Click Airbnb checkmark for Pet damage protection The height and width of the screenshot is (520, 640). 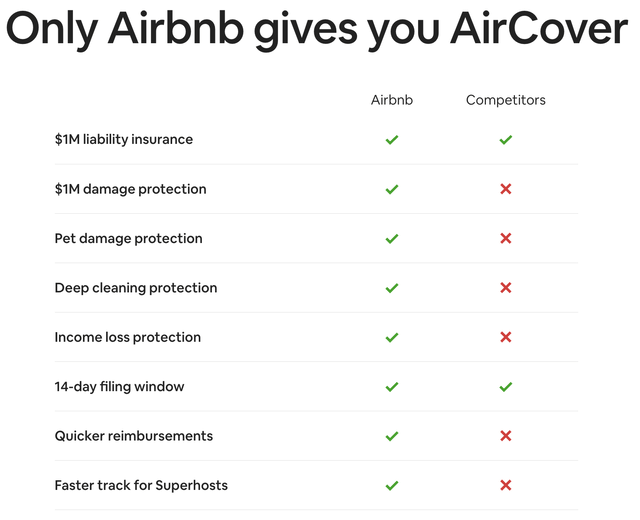[391, 238]
